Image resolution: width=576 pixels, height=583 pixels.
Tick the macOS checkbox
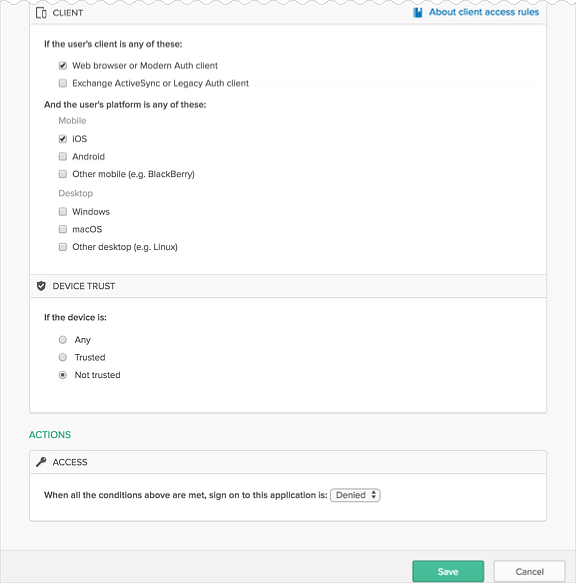click(x=62, y=229)
